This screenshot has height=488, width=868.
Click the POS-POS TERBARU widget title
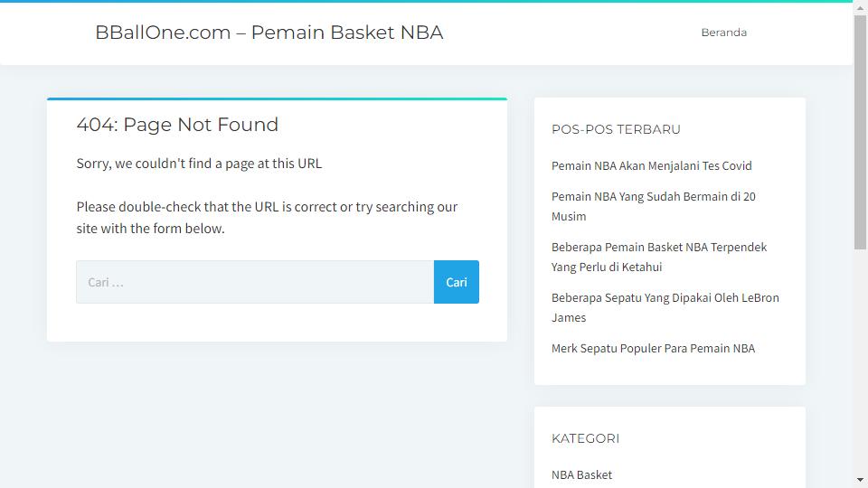point(616,129)
